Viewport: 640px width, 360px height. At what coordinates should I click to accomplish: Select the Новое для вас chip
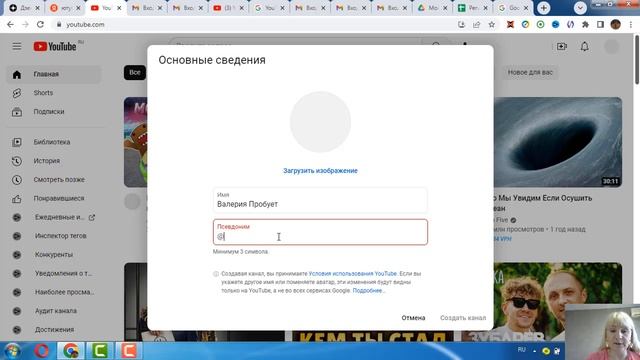pos(530,73)
